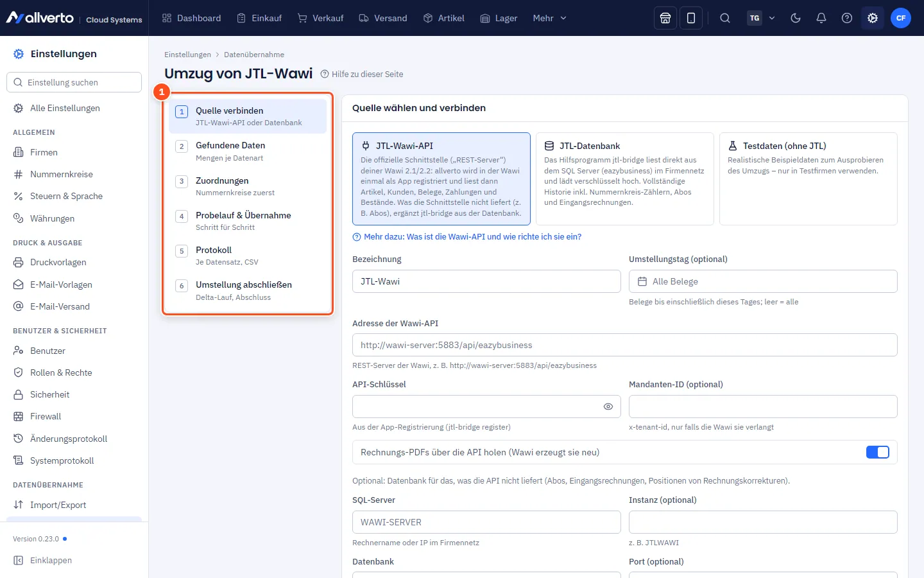Open Druckvorlagen settings
Viewport: 924px width, 578px height.
[74, 262]
